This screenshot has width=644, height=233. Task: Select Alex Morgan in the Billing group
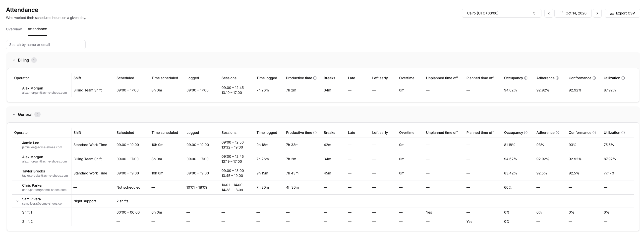point(33,88)
